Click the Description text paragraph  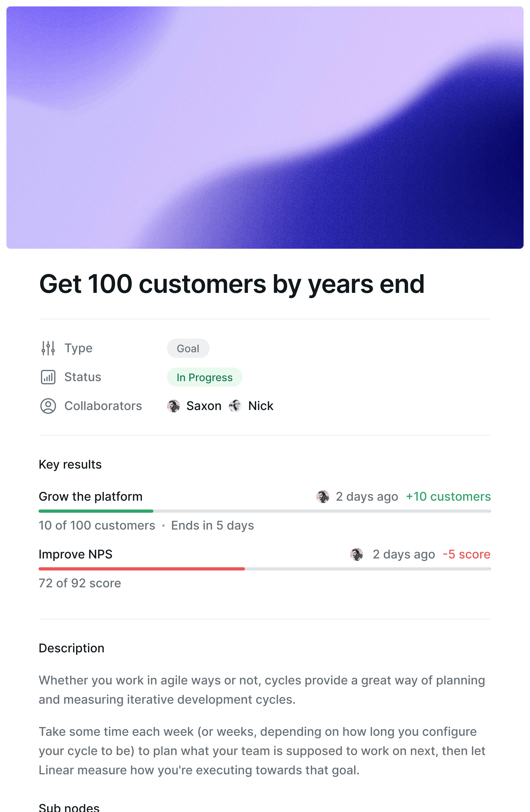[x=262, y=690]
